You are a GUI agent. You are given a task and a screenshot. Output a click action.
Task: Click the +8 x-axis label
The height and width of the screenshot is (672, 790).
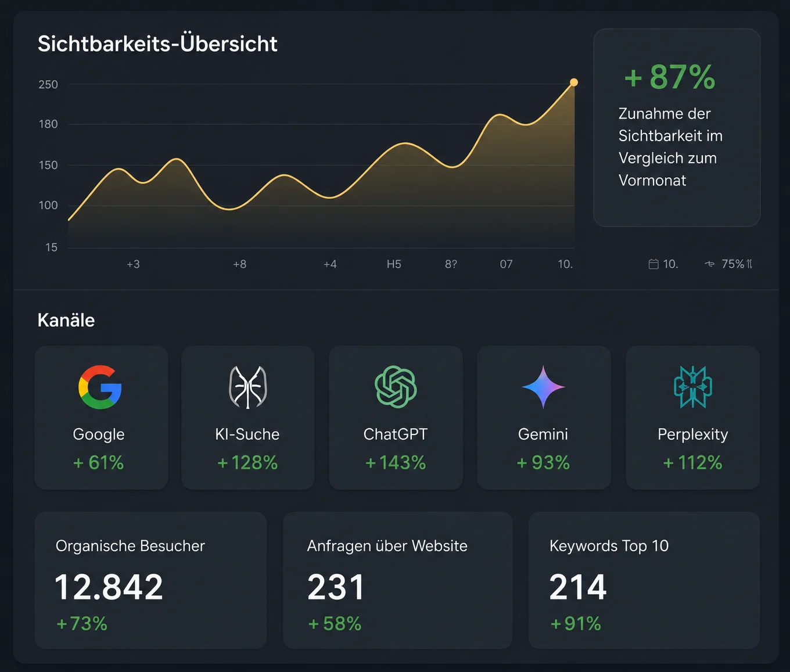point(239,264)
